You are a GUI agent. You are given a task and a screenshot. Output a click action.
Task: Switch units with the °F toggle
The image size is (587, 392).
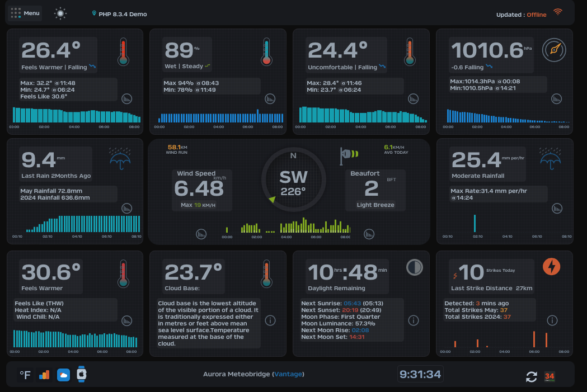[x=25, y=375]
